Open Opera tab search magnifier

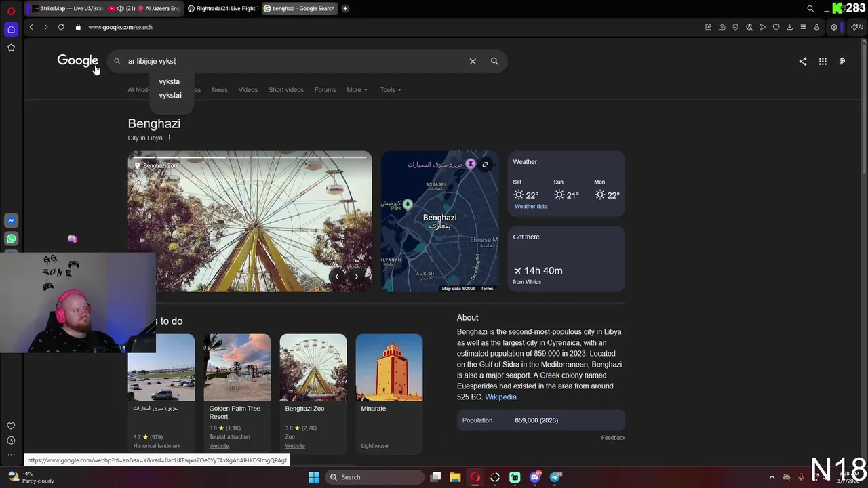tap(810, 9)
